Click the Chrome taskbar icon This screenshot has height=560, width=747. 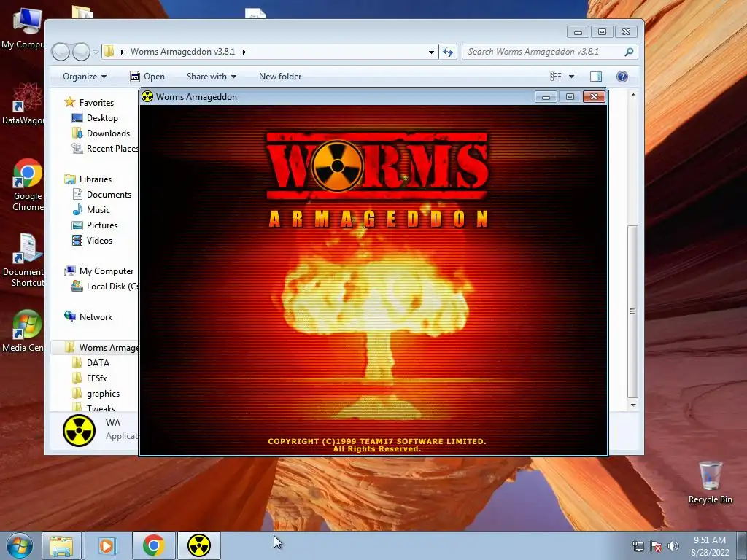click(x=153, y=545)
